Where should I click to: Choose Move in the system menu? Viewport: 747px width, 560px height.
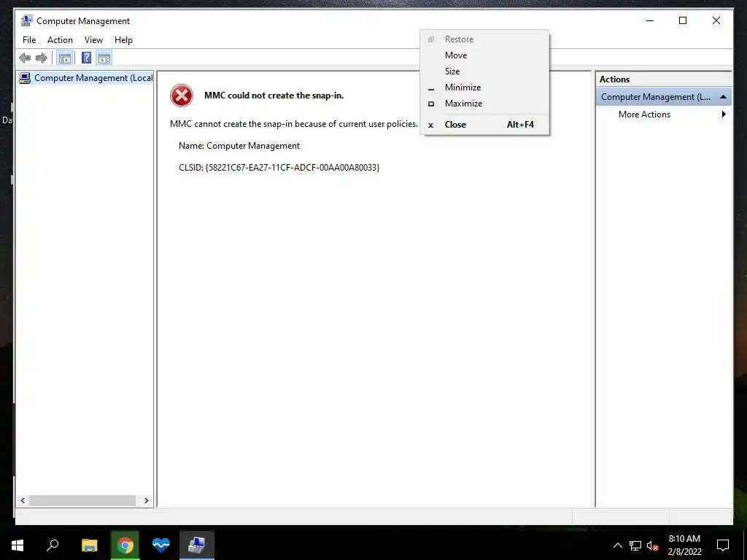coord(484,55)
